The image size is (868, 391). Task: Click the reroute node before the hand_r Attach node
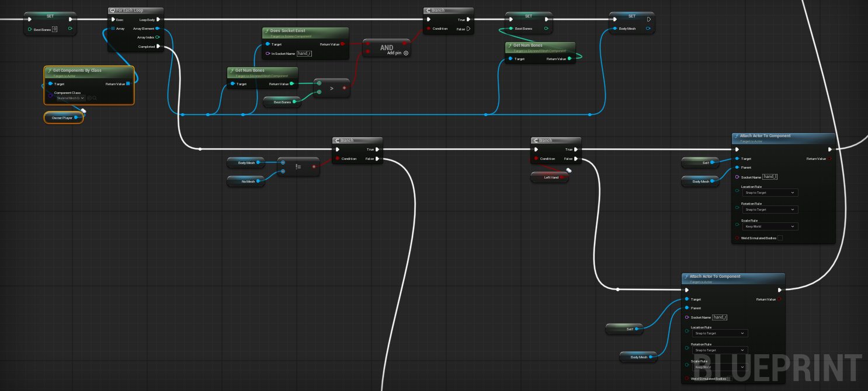pyautogui.click(x=617, y=289)
